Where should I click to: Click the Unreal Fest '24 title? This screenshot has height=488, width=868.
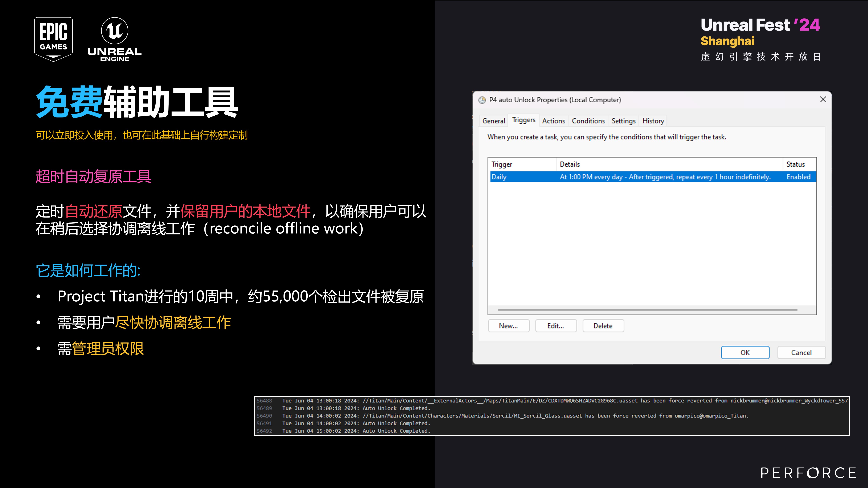point(760,25)
